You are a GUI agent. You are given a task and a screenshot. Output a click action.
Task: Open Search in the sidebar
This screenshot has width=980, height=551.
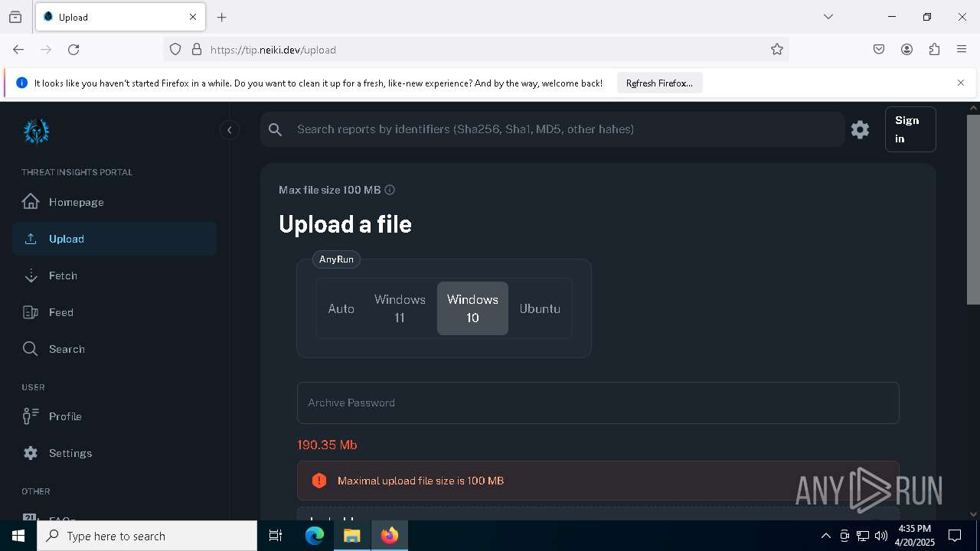click(114, 349)
